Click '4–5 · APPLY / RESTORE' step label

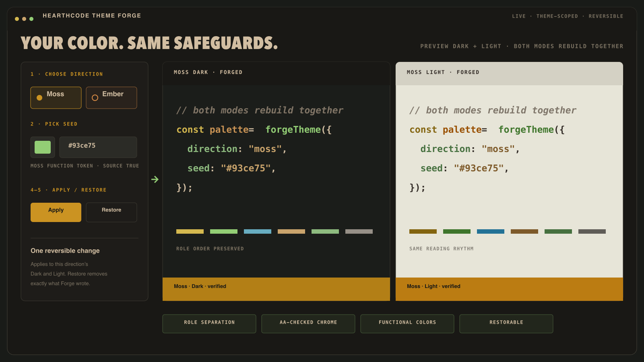click(68, 190)
